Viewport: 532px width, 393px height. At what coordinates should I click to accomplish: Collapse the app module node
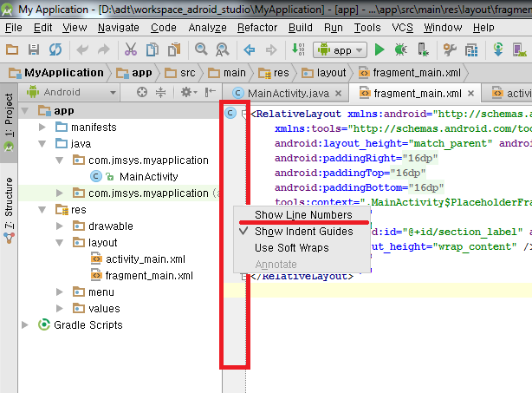coord(25,111)
